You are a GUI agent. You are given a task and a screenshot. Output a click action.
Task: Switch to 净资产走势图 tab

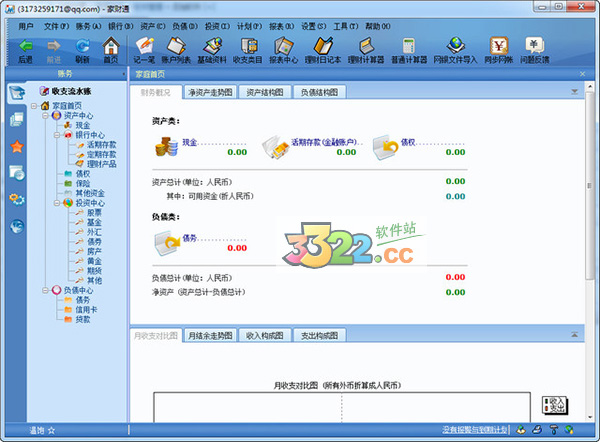click(210, 92)
